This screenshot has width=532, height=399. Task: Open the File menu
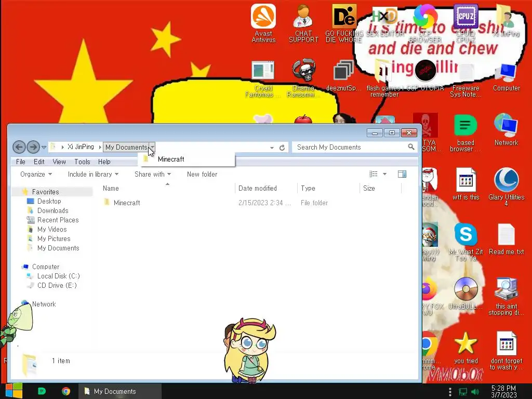(x=21, y=162)
